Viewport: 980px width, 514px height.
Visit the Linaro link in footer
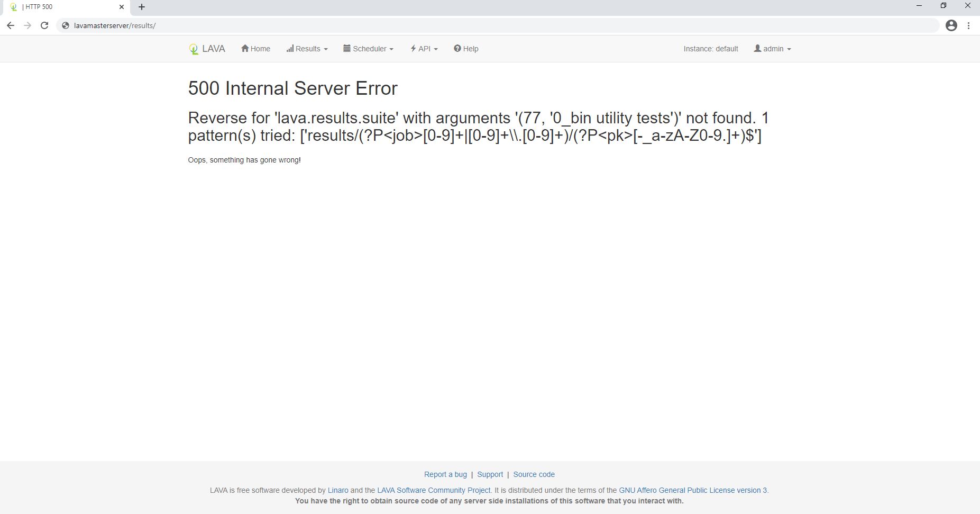pos(338,490)
